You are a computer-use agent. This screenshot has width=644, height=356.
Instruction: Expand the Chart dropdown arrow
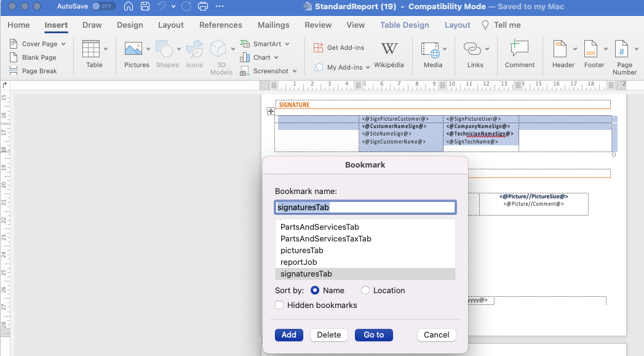pyautogui.click(x=276, y=57)
